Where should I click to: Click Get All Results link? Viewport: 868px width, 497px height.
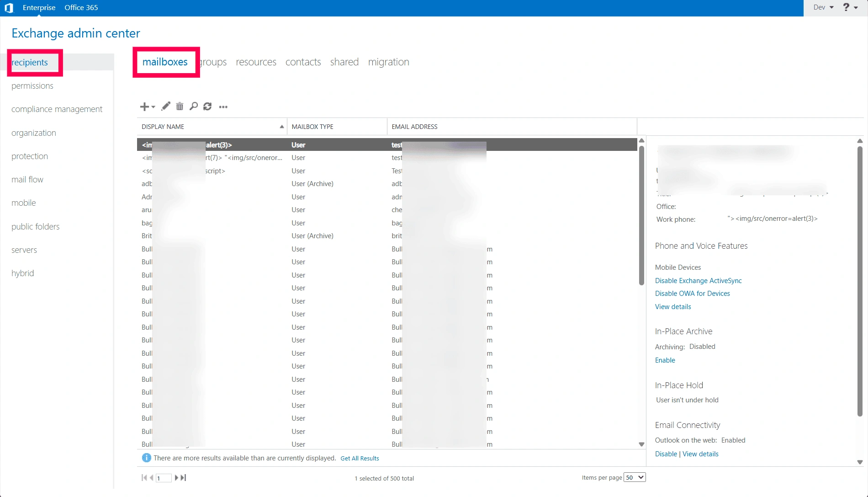pos(360,458)
